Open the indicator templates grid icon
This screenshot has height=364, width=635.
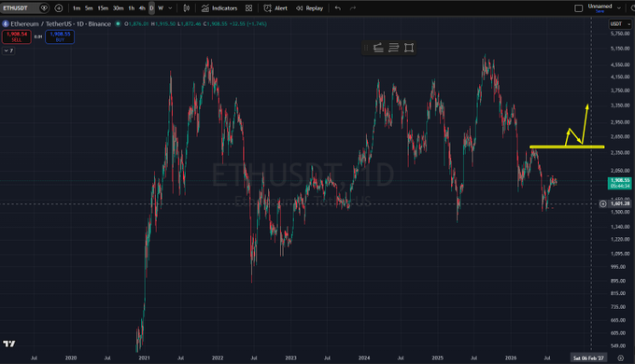pos(248,8)
